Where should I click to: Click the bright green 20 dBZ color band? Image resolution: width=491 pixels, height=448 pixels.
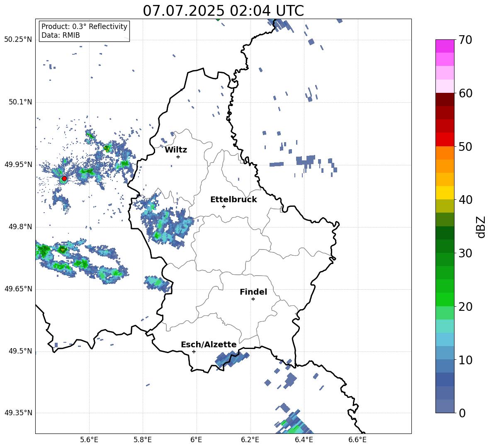[445, 299]
